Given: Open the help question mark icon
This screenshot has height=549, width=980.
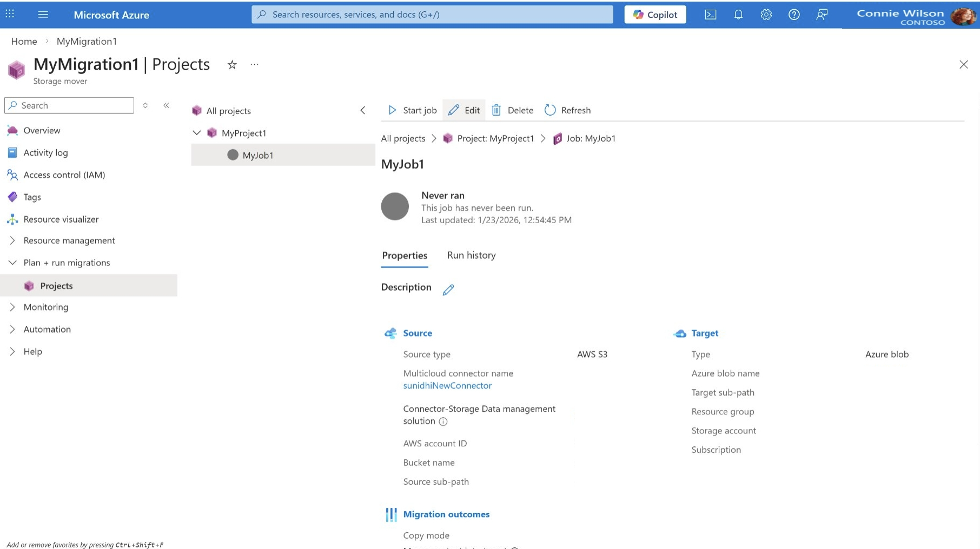Looking at the screenshot, I should point(794,15).
